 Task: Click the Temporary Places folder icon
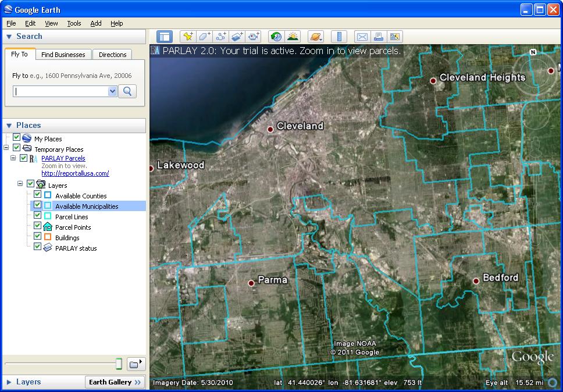(x=27, y=149)
